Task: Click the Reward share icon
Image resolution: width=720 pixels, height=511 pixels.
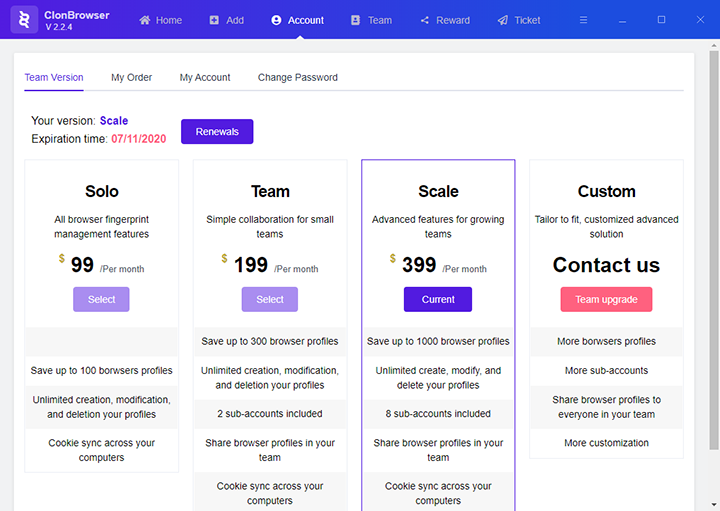Action: click(x=425, y=20)
